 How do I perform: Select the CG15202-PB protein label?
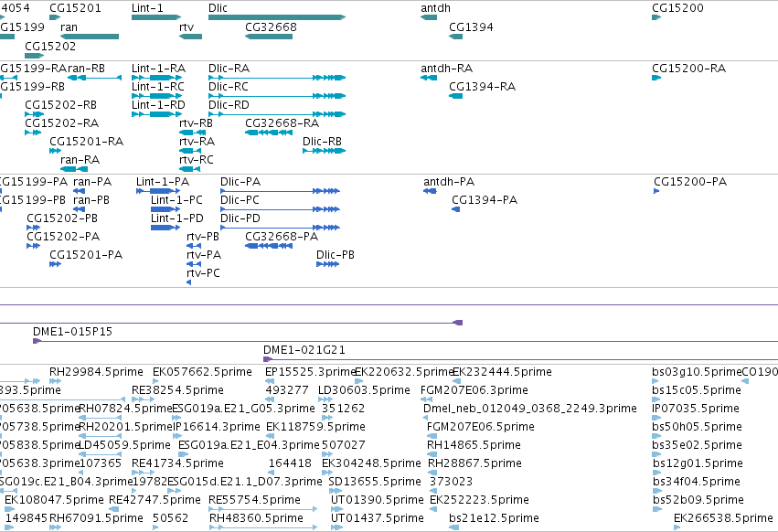click(62, 218)
